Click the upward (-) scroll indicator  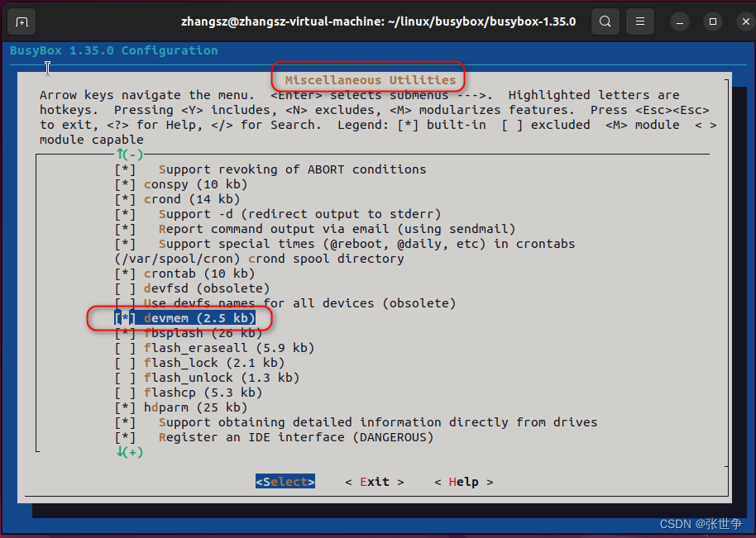point(129,154)
